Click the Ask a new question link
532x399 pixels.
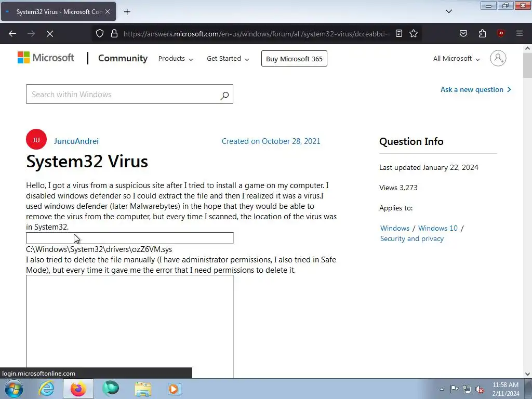tap(476, 89)
